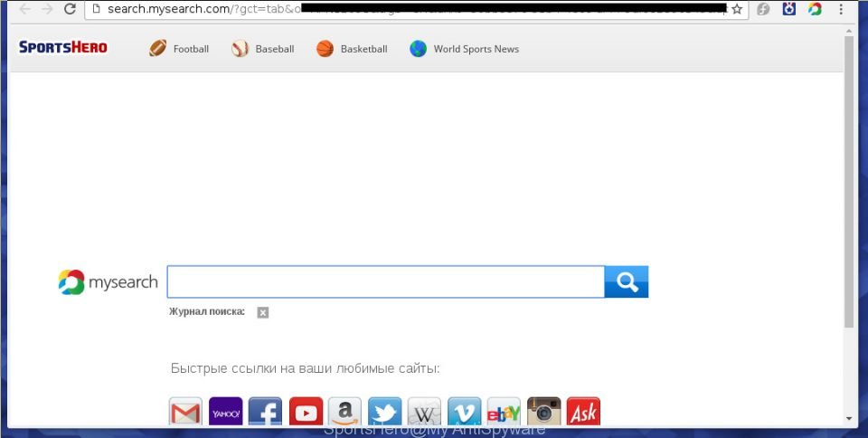Viewport: 868px width, 438px height.
Task: Open the Gmail quick link icon
Action: click(x=185, y=411)
